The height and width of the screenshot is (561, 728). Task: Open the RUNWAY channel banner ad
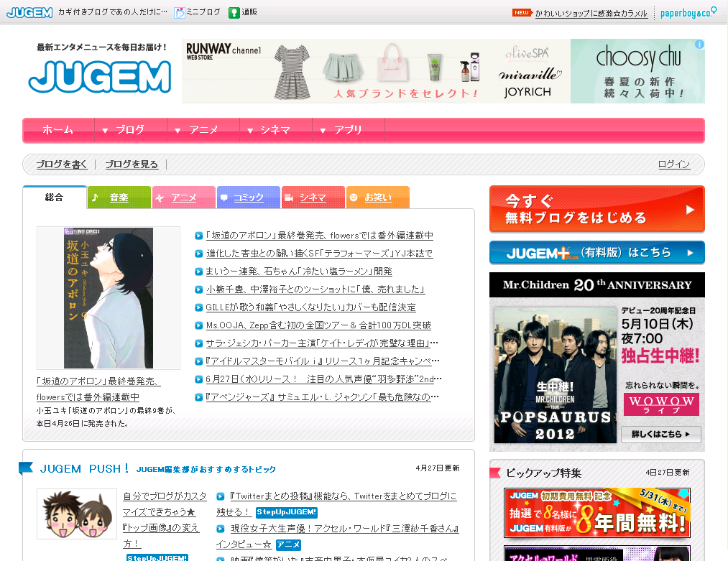pyautogui.click(x=376, y=71)
